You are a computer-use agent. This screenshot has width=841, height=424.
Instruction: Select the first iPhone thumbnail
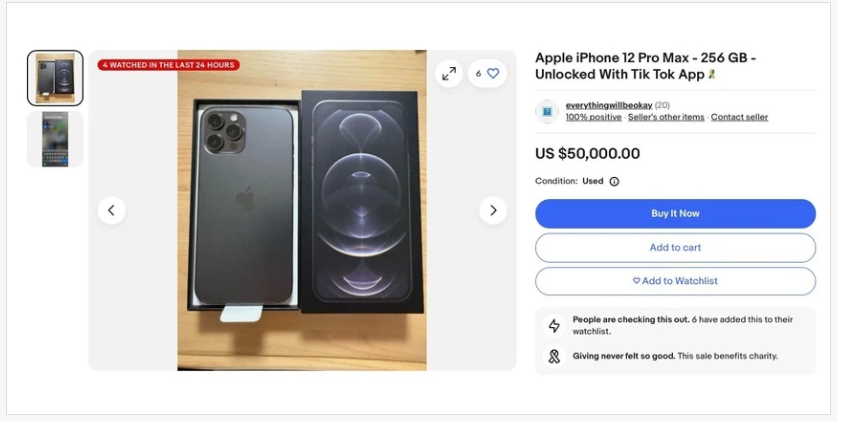55,78
